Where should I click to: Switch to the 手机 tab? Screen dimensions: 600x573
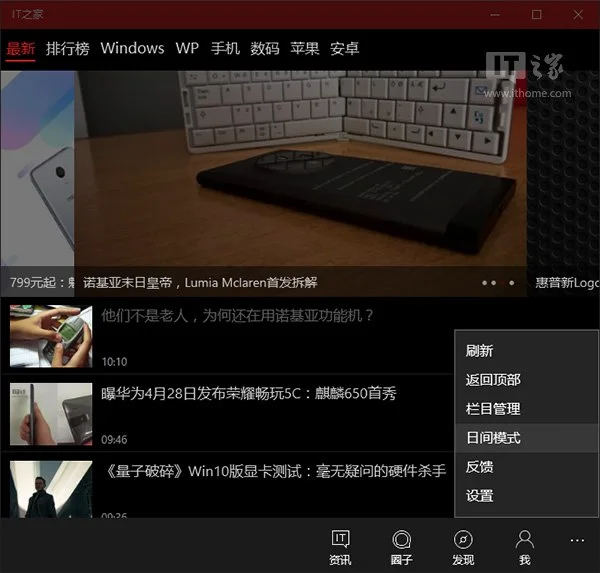click(x=225, y=49)
